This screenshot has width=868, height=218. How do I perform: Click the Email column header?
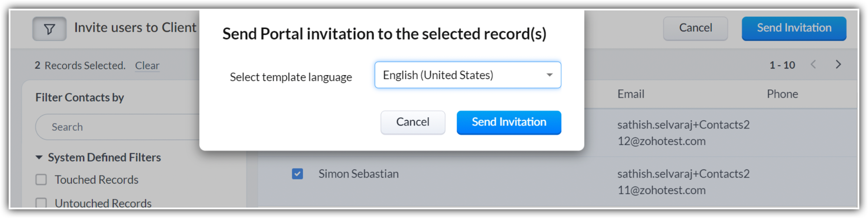[630, 94]
